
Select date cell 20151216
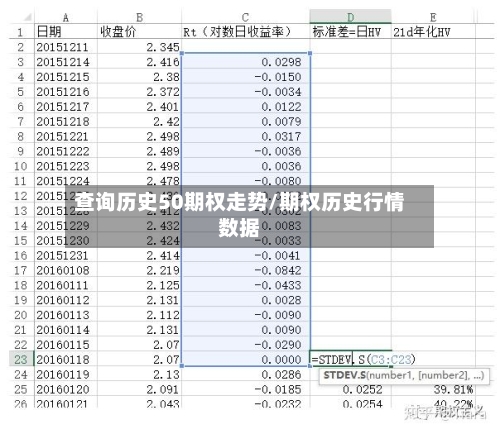66,92
